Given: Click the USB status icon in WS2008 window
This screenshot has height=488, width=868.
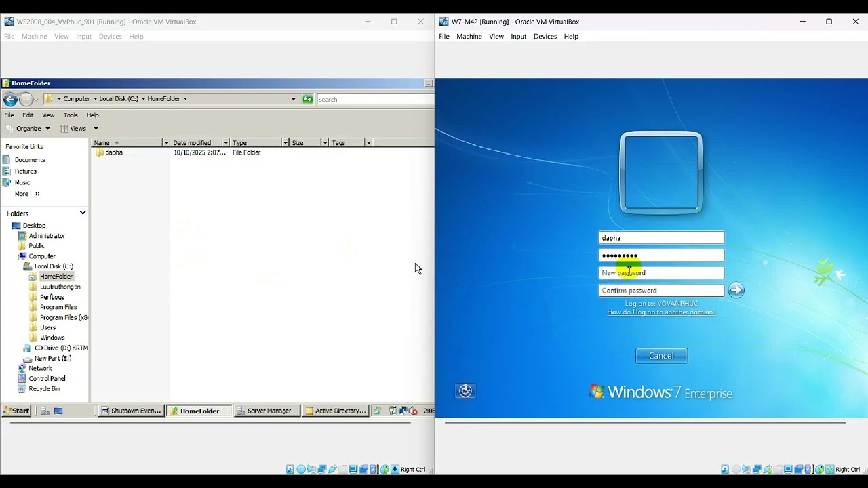Looking at the screenshot, I should (332, 469).
